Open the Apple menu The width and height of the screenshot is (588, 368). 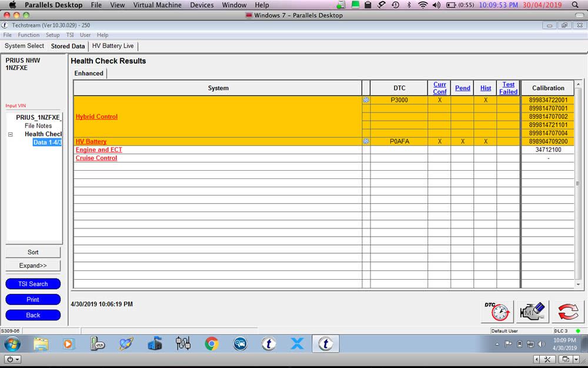click(x=12, y=5)
